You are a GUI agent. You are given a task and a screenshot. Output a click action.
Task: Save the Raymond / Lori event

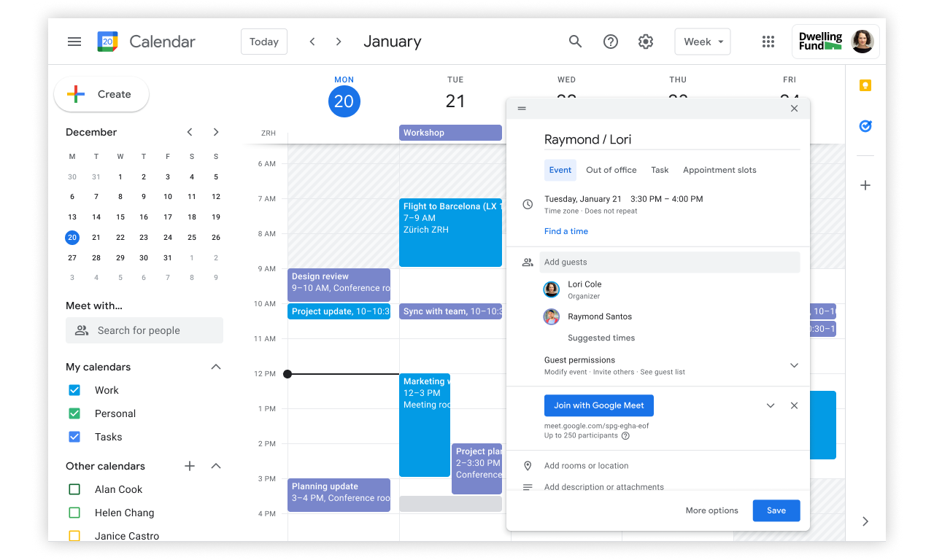click(776, 510)
